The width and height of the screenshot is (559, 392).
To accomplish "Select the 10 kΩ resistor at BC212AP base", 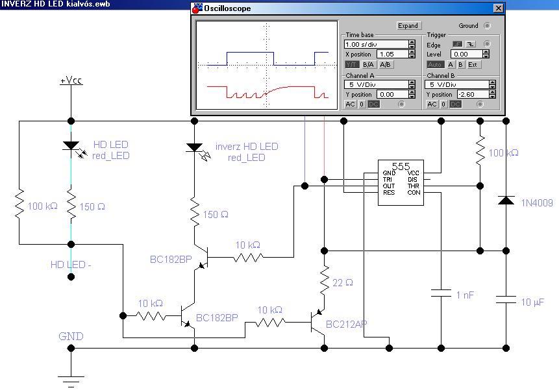I will pos(270,323).
